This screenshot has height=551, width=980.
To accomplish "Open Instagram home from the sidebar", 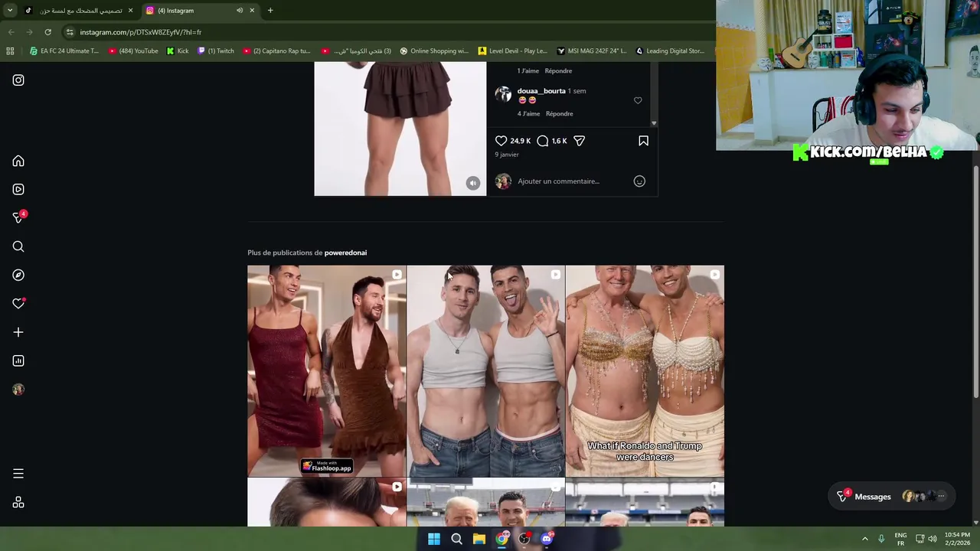I will 18,161.
